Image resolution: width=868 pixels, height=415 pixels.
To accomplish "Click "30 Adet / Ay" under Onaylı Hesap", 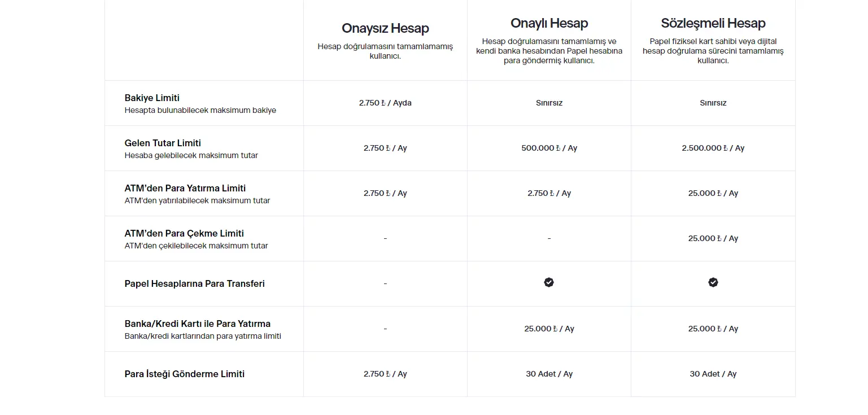I will coord(549,374).
